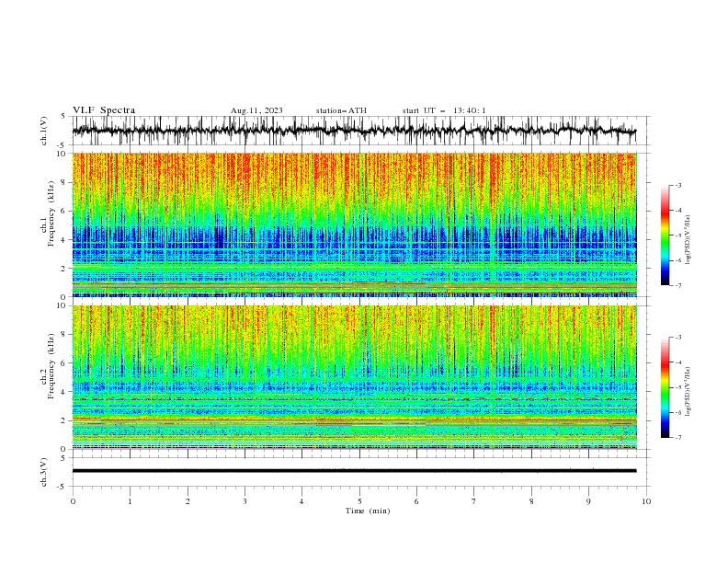
Task: Click the log(PSD) label beside ch.1 color bar
Action: (688, 240)
